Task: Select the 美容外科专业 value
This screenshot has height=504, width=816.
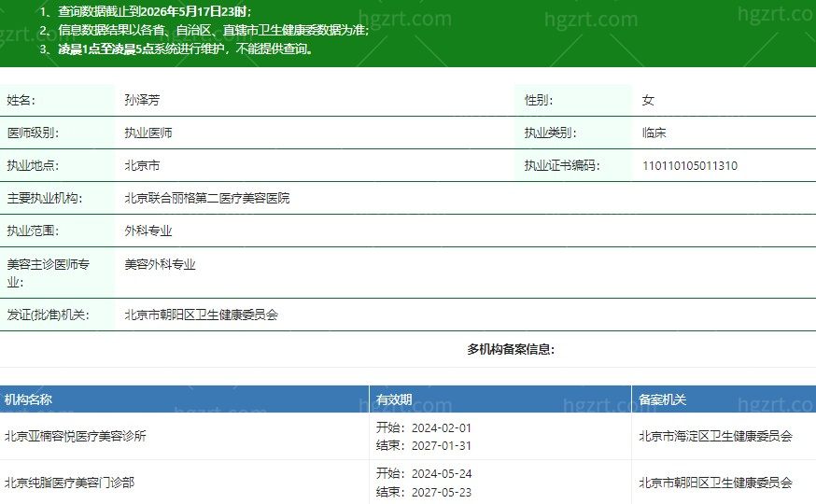Action: tap(161, 265)
